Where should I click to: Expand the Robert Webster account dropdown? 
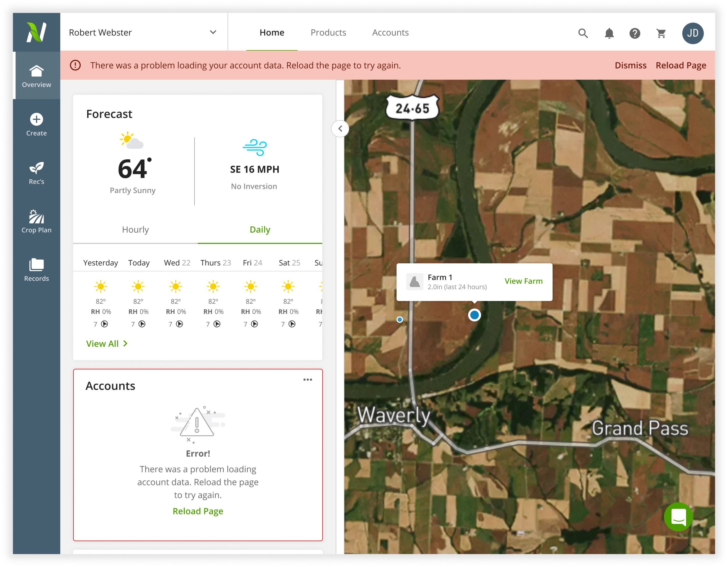tap(213, 32)
